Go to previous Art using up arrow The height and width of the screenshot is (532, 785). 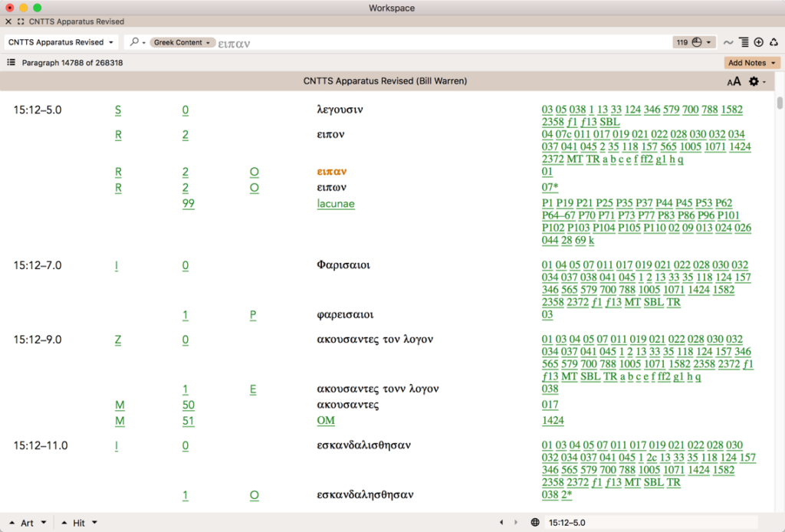click(12, 523)
